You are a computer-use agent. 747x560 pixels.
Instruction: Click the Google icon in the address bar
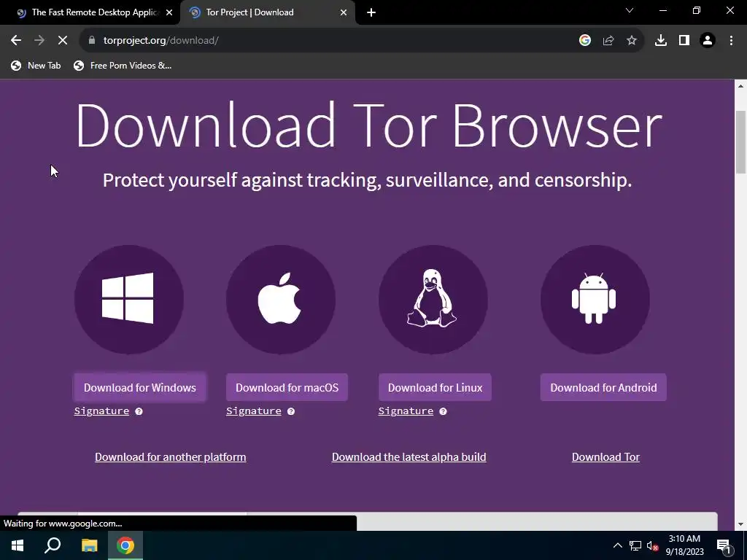585,41
